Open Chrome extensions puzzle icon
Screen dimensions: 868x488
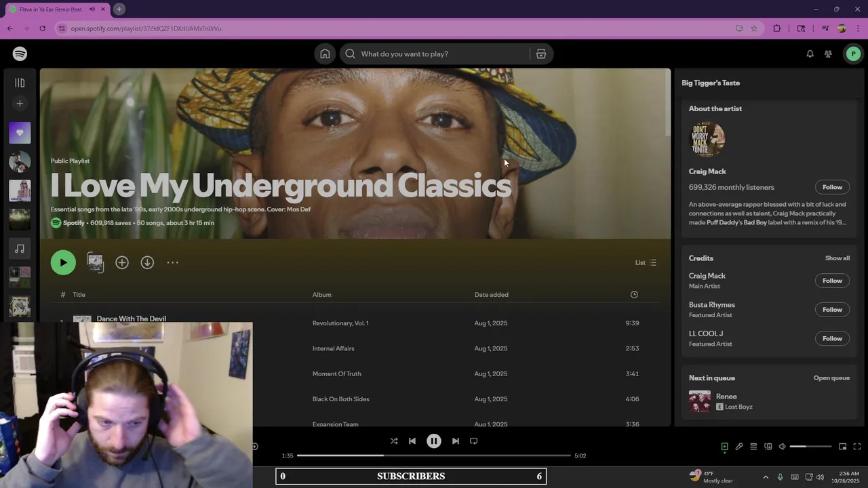click(777, 28)
